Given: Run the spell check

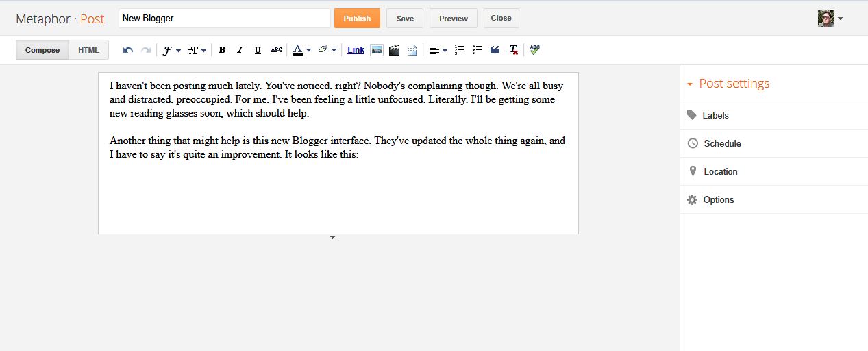Looking at the screenshot, I should pos(534,50).
